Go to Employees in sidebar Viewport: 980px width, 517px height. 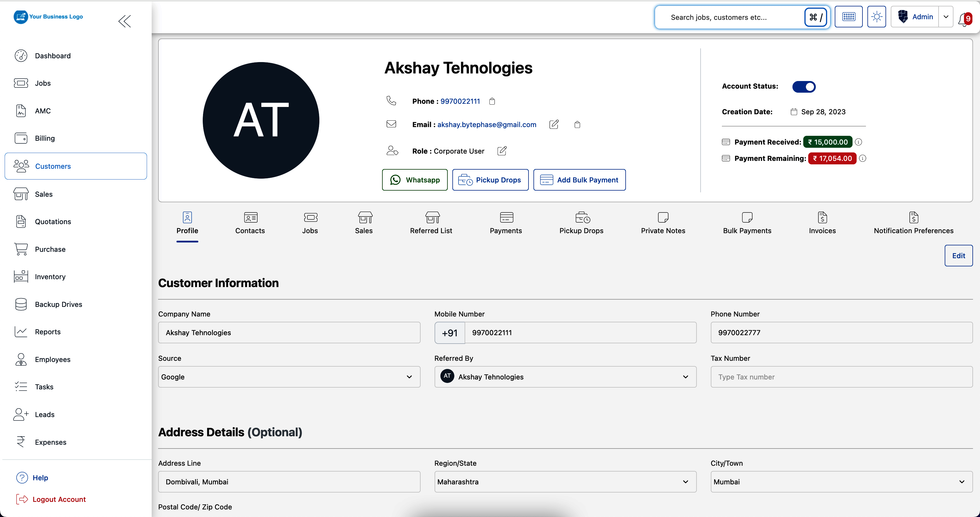click(76, 359)
